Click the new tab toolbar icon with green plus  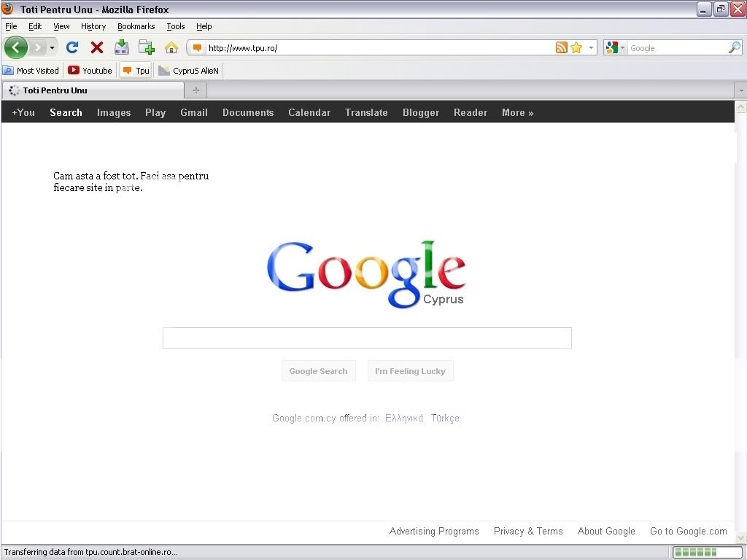click(x=146, y=47)
